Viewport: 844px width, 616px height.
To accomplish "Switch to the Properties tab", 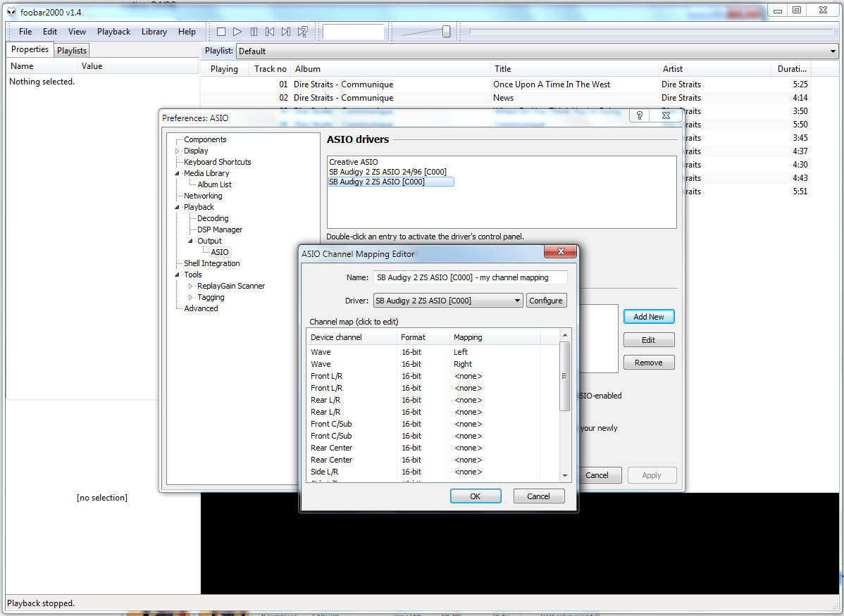I will [30, 49].
